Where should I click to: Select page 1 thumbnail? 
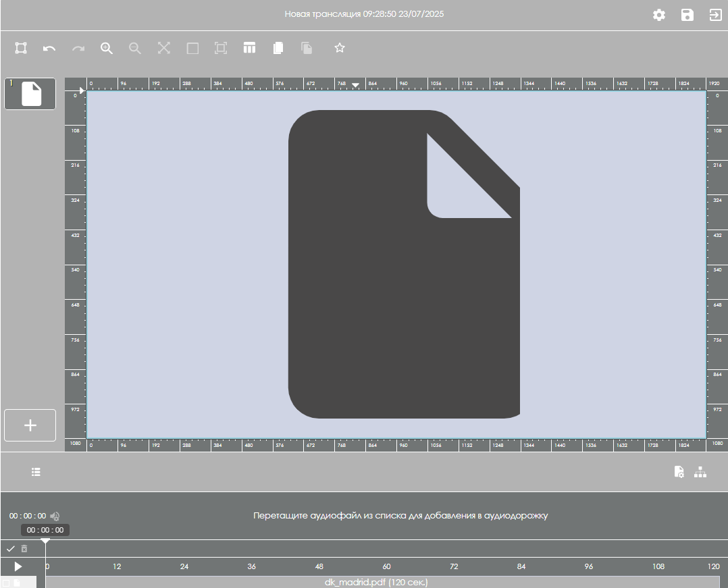[x=30, y=94]
